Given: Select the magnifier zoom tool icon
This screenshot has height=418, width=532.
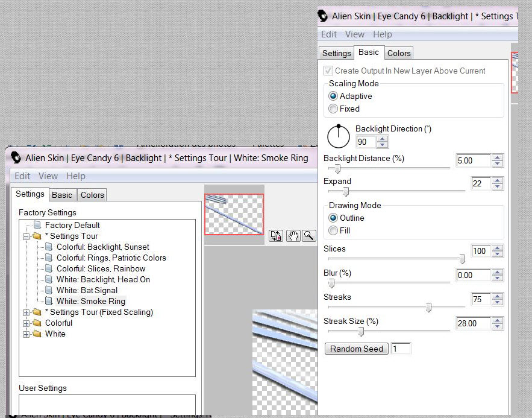Looking at the screenshot, I should tap(308, 236).
